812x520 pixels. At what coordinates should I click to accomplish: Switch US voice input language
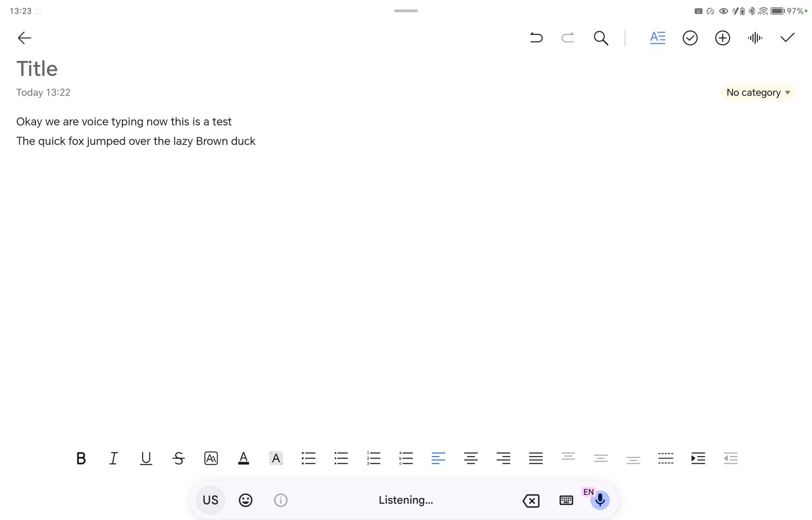point(210,500)
